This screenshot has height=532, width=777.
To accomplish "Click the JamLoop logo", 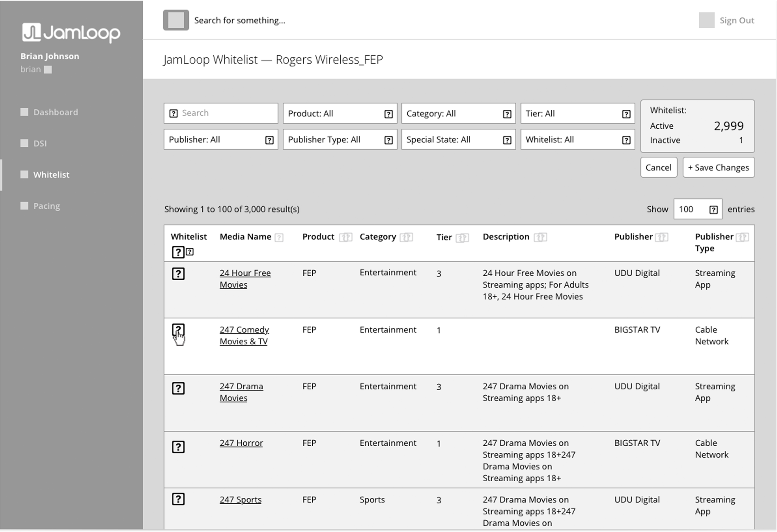I will click(x=71, y=33).
